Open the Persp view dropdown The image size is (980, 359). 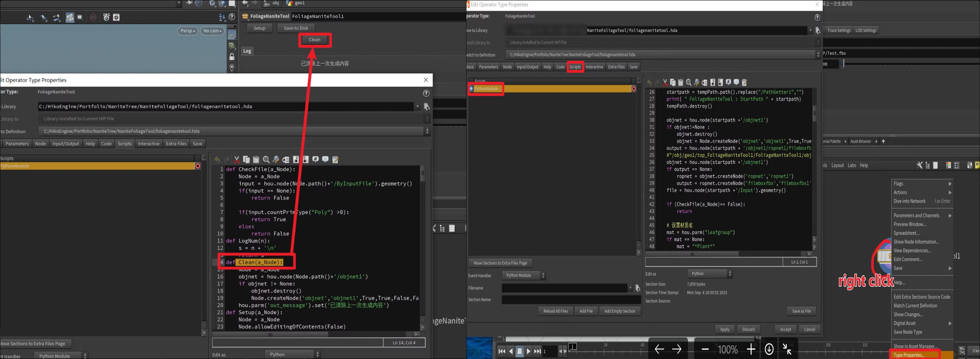[188, 31]
